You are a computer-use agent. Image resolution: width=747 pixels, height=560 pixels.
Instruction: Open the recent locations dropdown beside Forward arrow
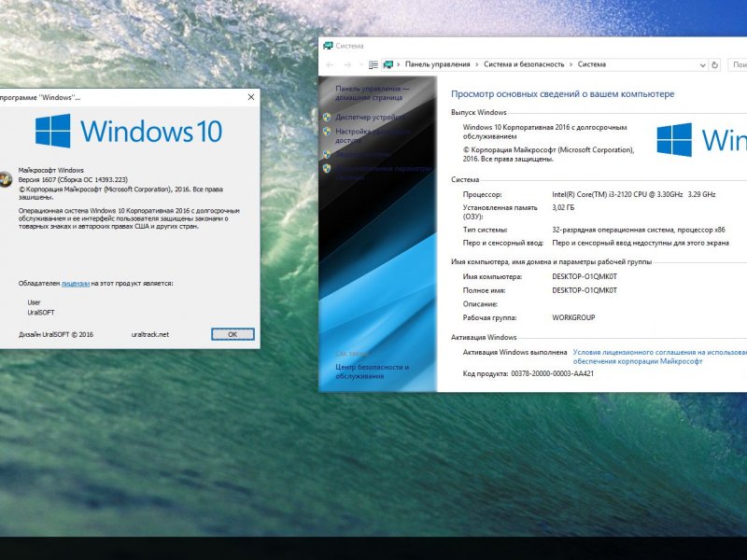[x=360, y=64]
